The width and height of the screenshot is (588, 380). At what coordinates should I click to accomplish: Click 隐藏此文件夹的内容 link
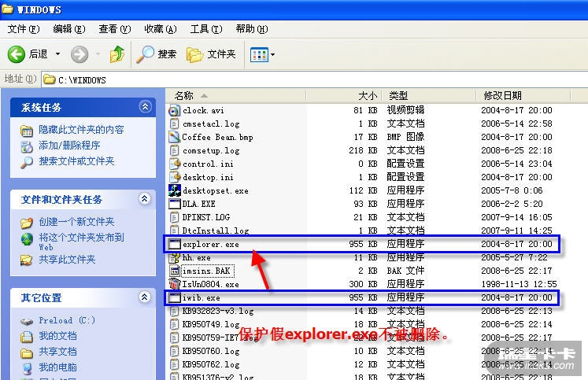pos(81,130)
